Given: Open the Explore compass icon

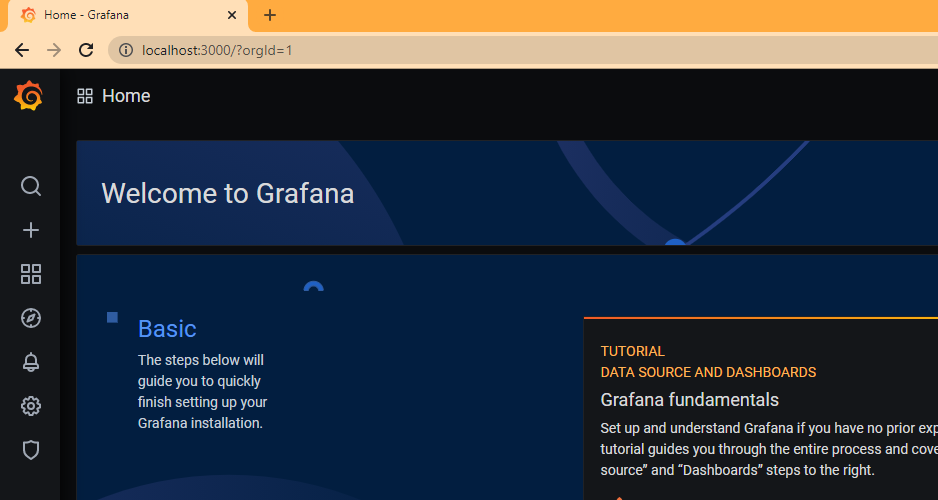Looking at the screenshot, I should 31,318.
